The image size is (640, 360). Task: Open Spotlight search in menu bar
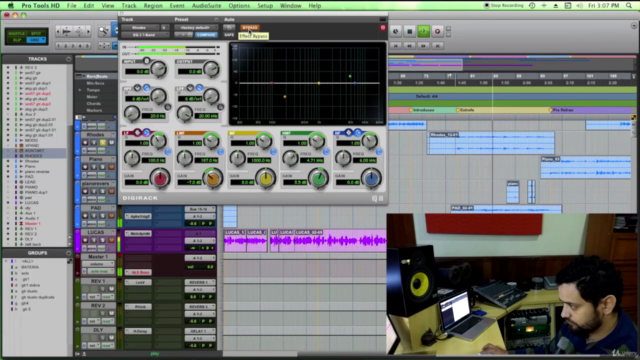[x=629, y=5]
